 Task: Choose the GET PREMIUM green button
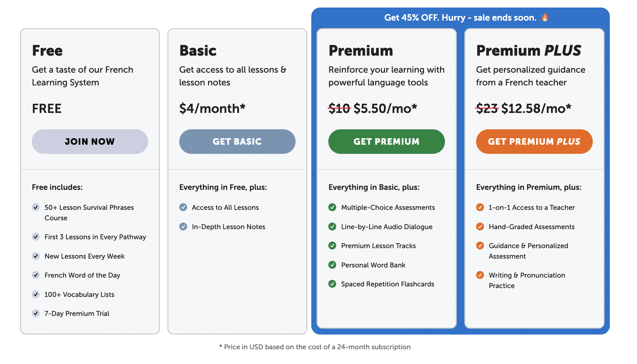386,141
